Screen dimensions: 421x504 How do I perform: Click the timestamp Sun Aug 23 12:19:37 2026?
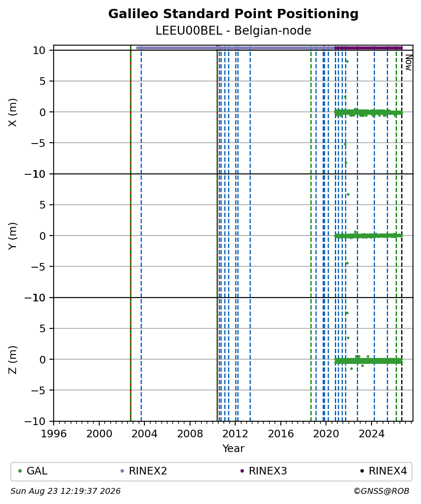[65, 491]
